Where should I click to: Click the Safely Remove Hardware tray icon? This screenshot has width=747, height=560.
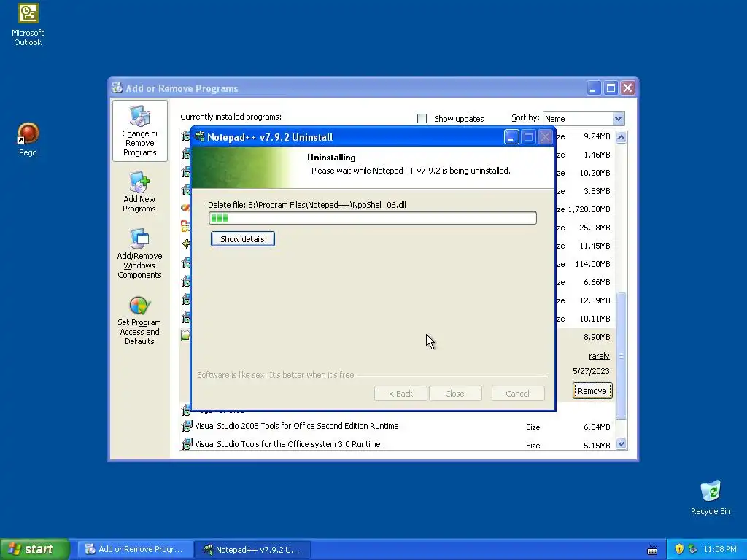tap(693, 549)
